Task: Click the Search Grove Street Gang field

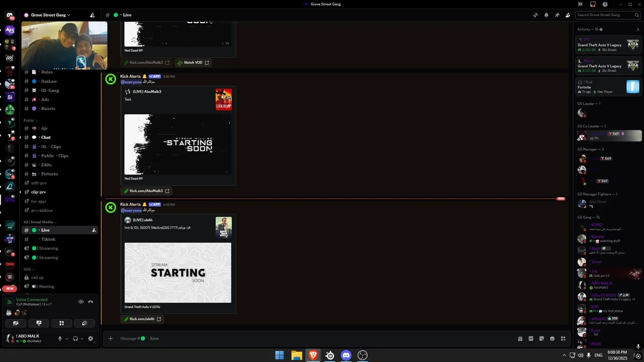Action: coord(608,15)
